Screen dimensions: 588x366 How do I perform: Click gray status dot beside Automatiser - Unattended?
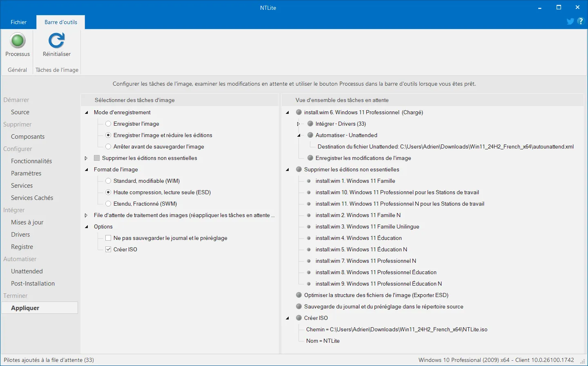coord(310,135)
